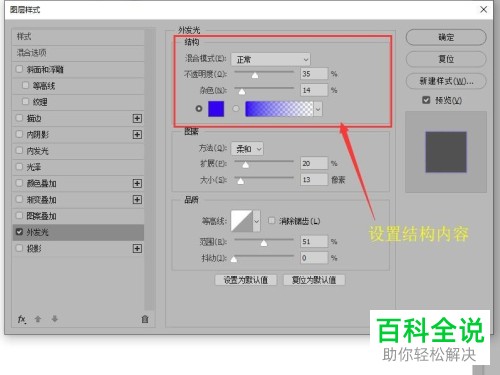500x375 pixels.
Task: Click the 不透明度 slider track
Action: [x=264, y=71]
